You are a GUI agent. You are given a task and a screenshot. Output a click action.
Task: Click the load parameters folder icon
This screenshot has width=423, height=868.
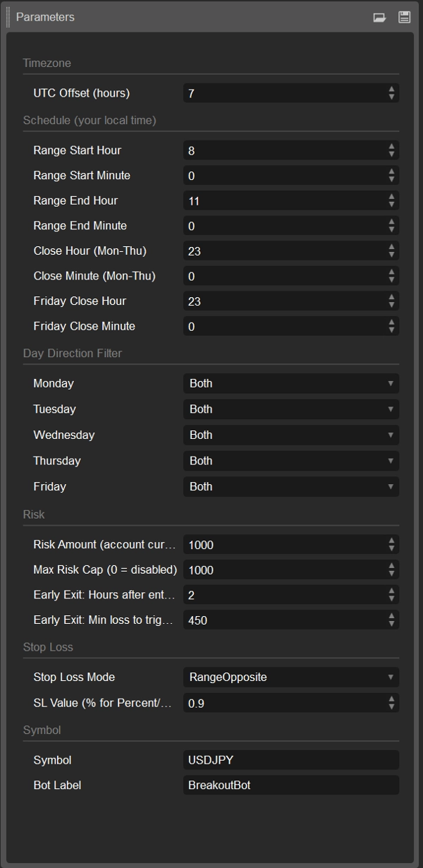[x=379, y=18]
